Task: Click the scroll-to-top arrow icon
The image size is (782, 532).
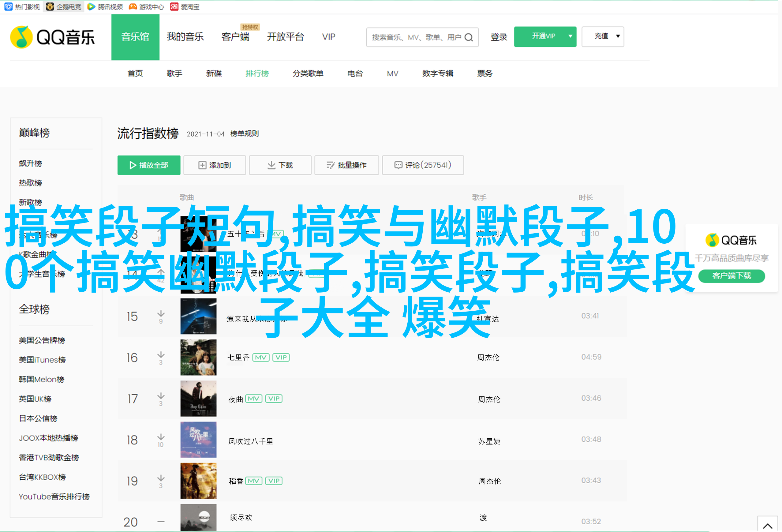Action: (767, 525)
